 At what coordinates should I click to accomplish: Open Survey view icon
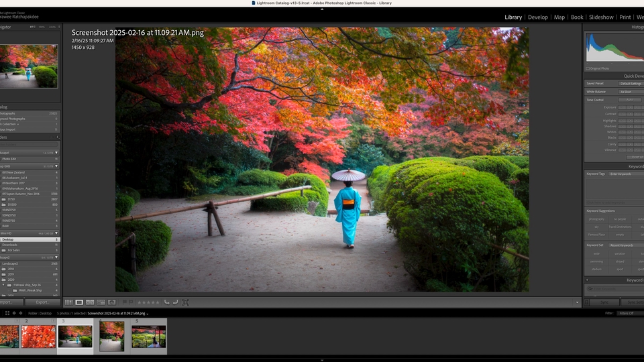point(101,302)
